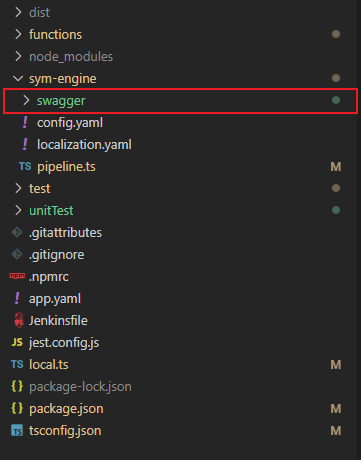Open the local.ts file
This screenshot has width=361, height=460.
pyautogui.click(x=49, y=364)
